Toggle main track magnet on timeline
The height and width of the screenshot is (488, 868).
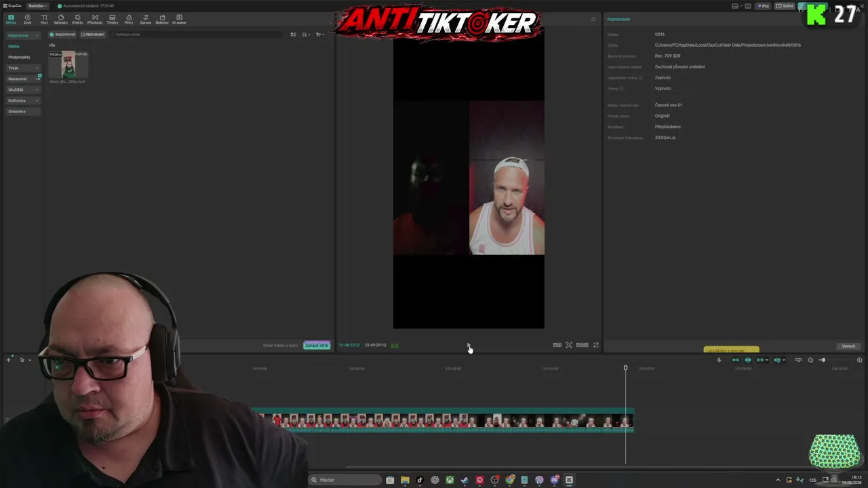(x=736, y=360)
